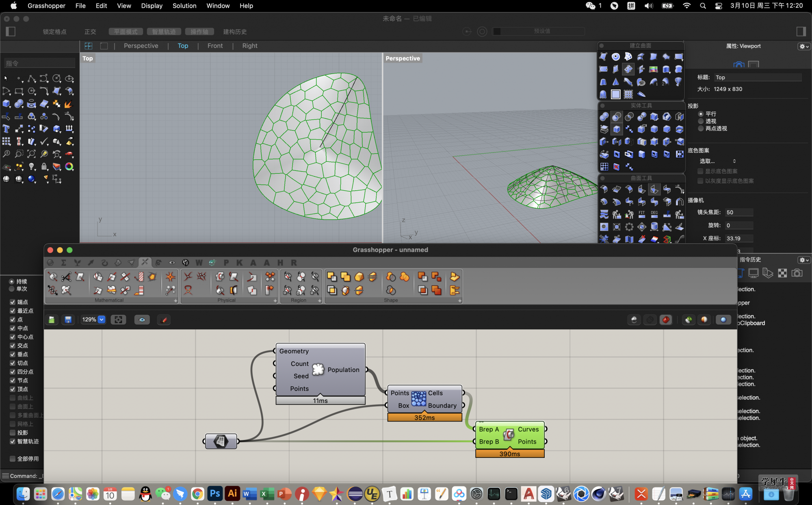Image resolution: width=812 pixels, height=505 pixels.
Task: Click the red car icon in Rhino toolbar
Action: [x=69, y=154]
